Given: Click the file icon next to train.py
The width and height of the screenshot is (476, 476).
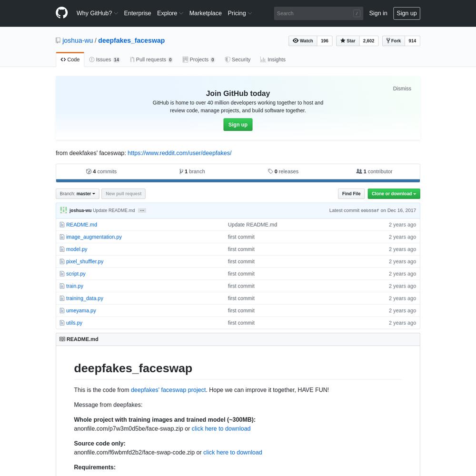Looking at the screenshot, I should pos(62,286).
